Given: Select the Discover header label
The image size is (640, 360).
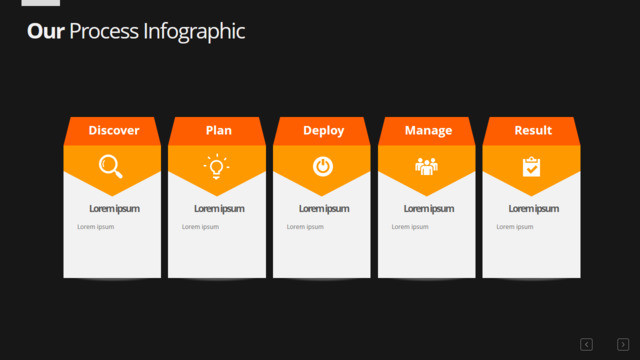Looking at the screenshot, I should [114, 130].
